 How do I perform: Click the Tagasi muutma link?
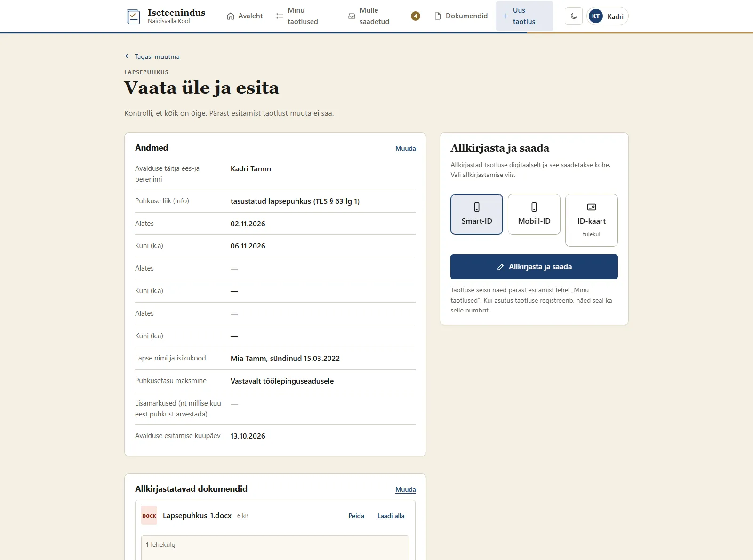pos(152,56)
